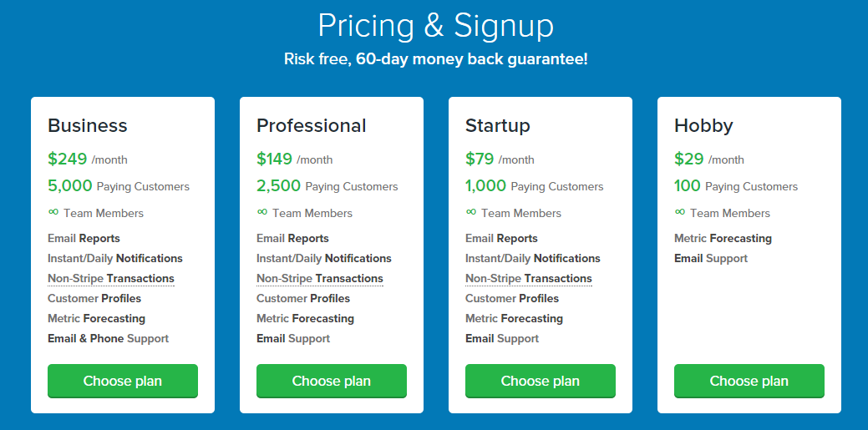This screenshot has width=868, height=430.
Task: Choose the Business plan
Action: 123,381
